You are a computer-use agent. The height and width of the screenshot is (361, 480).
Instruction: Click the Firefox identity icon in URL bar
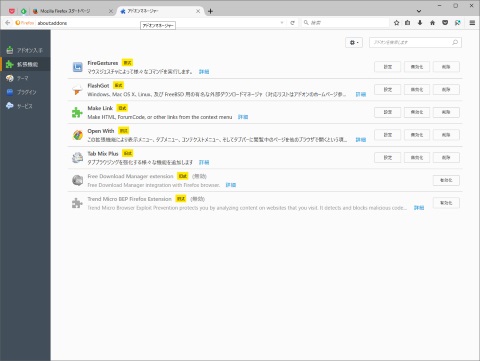(x=25, y=23)
